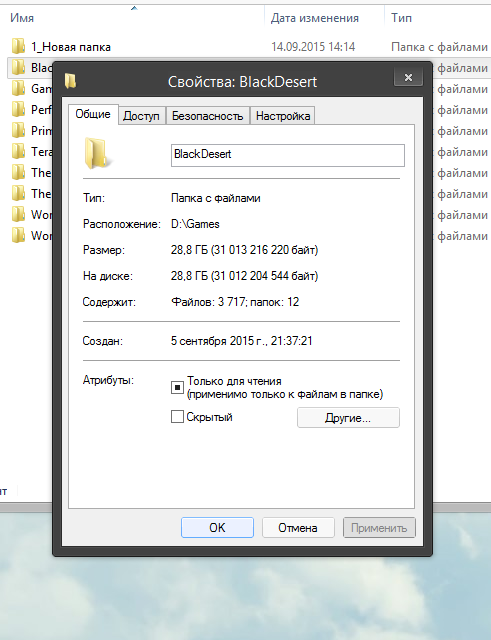This screenshot has width=491, height=640.
Task: Click the Отмена button
Action: [298, 528]
